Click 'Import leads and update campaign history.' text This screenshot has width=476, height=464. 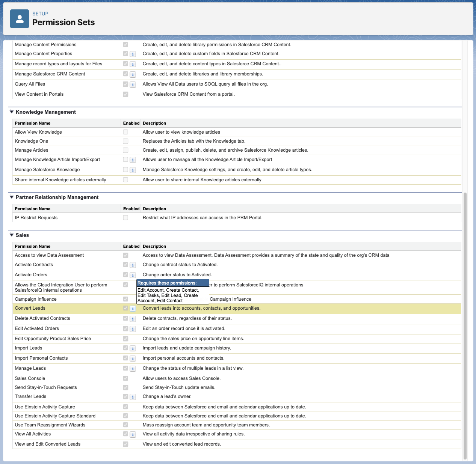[x=187, y=348]
